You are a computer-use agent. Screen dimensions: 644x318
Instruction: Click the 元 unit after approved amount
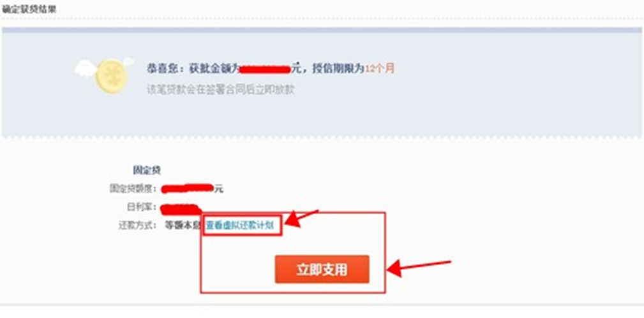click(296, 69)
